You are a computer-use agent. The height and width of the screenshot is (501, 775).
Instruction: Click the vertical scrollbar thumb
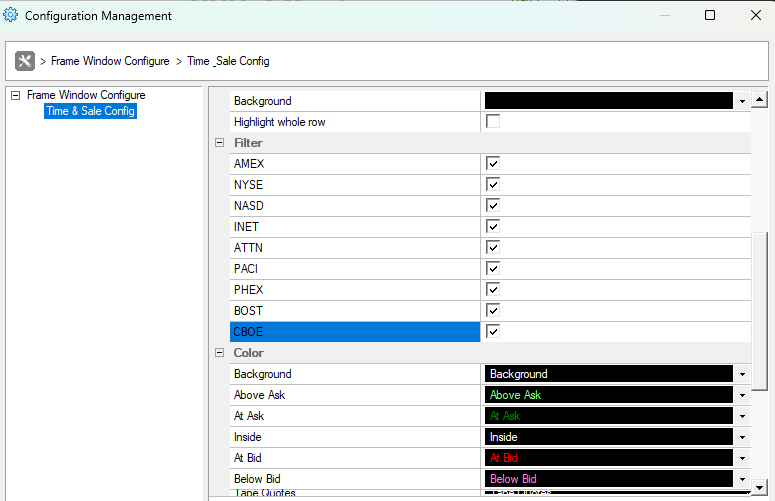(759, 311)
